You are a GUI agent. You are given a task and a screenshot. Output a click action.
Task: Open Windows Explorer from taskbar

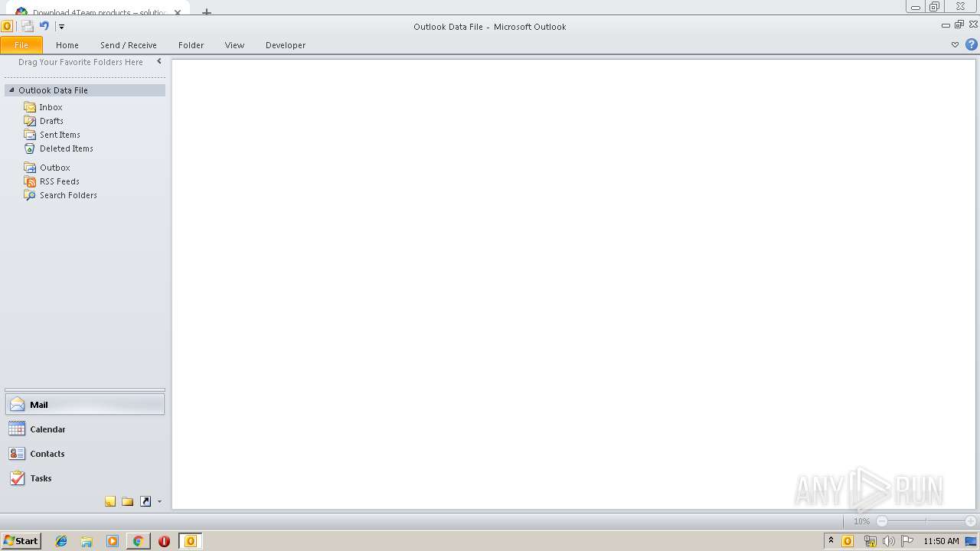[87, 541]
